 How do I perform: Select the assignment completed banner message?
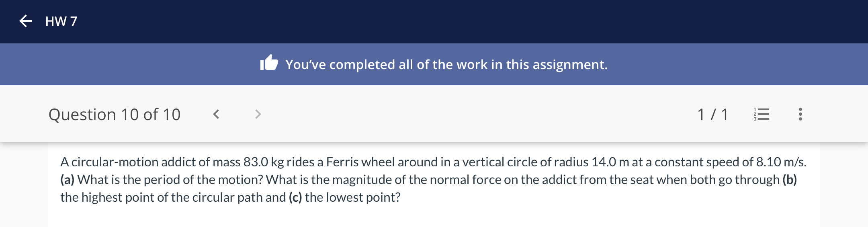446,64
